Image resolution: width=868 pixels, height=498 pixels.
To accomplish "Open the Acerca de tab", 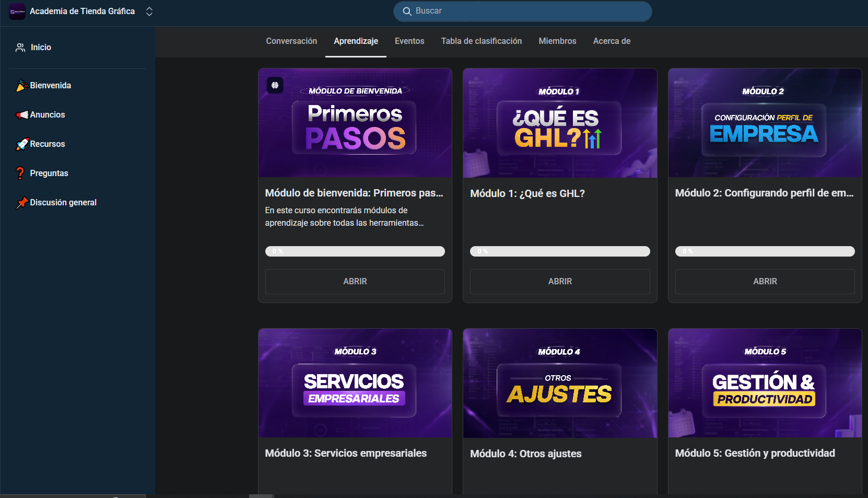I will point(612,41).
